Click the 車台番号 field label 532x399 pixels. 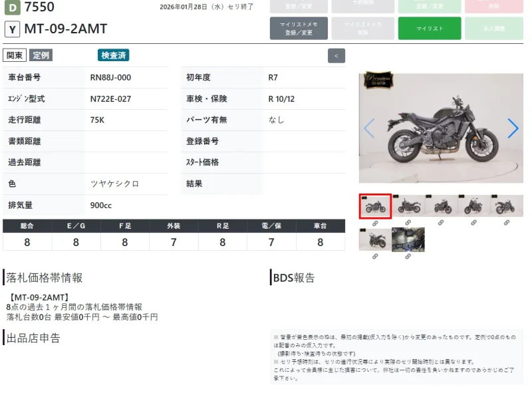(25, 78)
